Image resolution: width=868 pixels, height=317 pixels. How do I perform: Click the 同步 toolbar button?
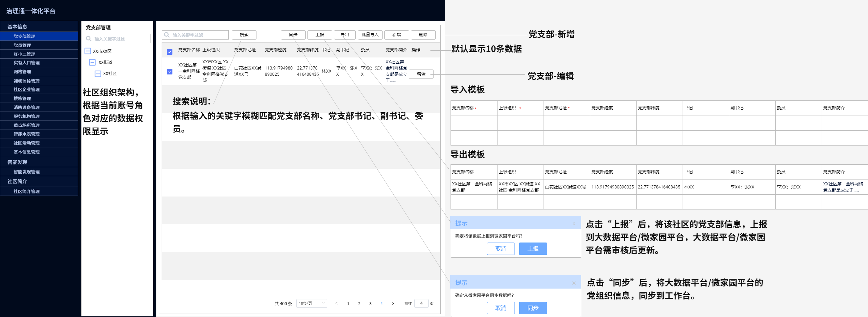[293, 35]
